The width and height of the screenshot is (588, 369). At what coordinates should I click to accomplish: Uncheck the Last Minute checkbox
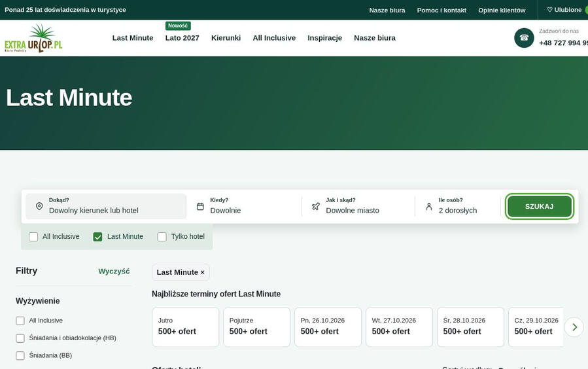(x=97, y=237)
